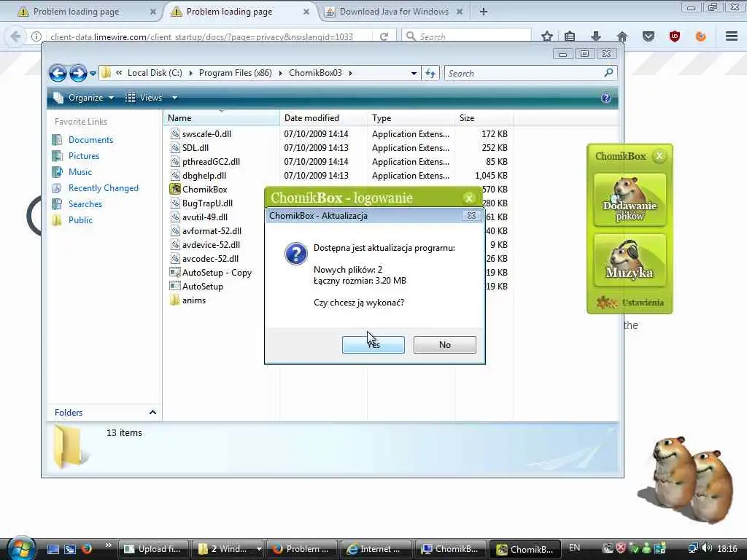Select AutoSetup - Copy file
The width and height of the screenshot is (747, 560).
pos(217,273)
